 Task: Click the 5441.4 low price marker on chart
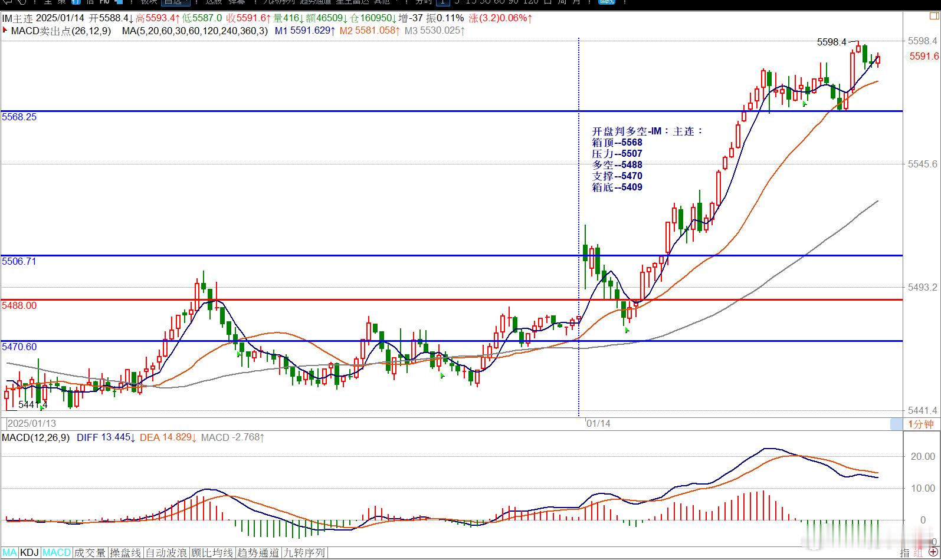coord(32,405)
